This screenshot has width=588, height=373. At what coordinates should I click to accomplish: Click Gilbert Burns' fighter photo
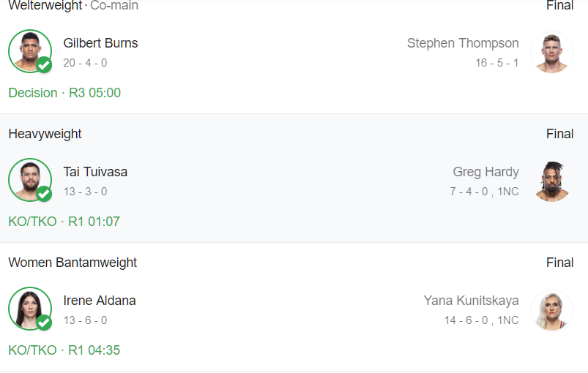click(x=29, y=50)
